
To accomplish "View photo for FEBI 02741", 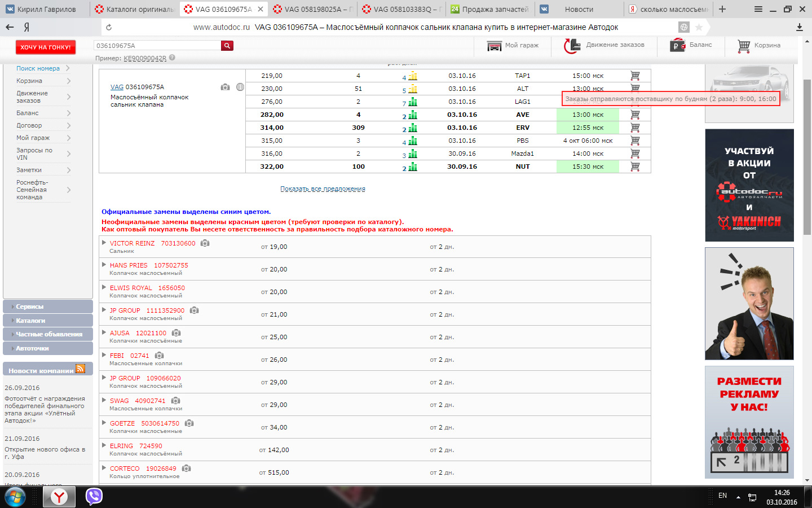I will coord(159,356).
